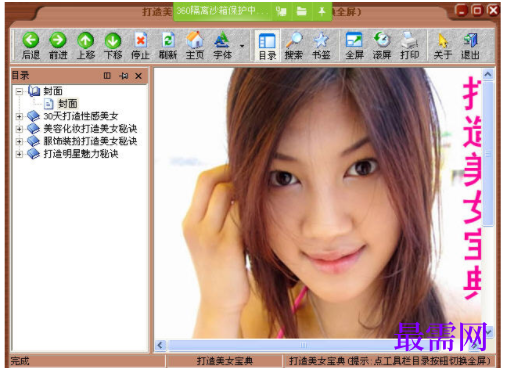The height and width of the screenshot is (368, 506).
Task: Expand the 打造明星魅力秘诀 chapter
Action: point(19,154)
